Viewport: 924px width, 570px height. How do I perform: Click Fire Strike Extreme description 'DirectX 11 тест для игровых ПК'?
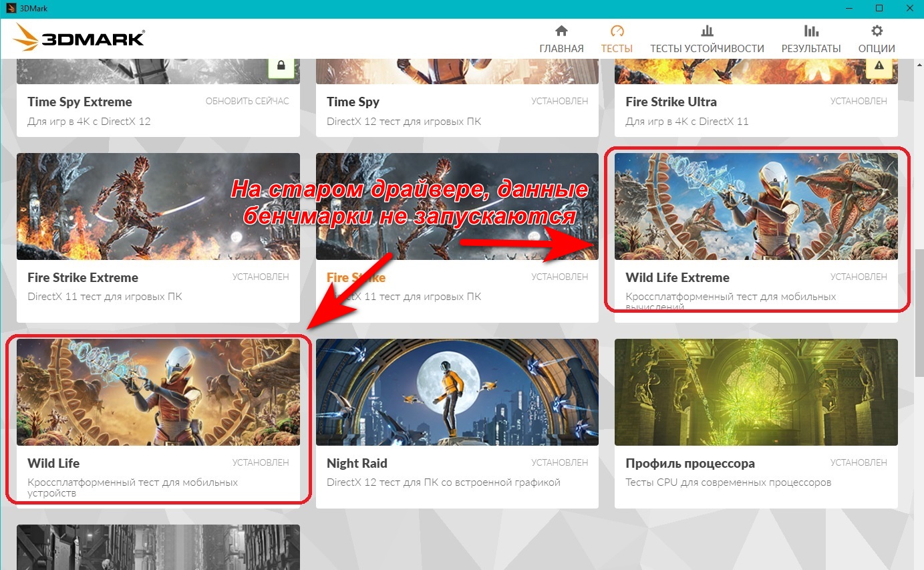click(x=104, y=296)
